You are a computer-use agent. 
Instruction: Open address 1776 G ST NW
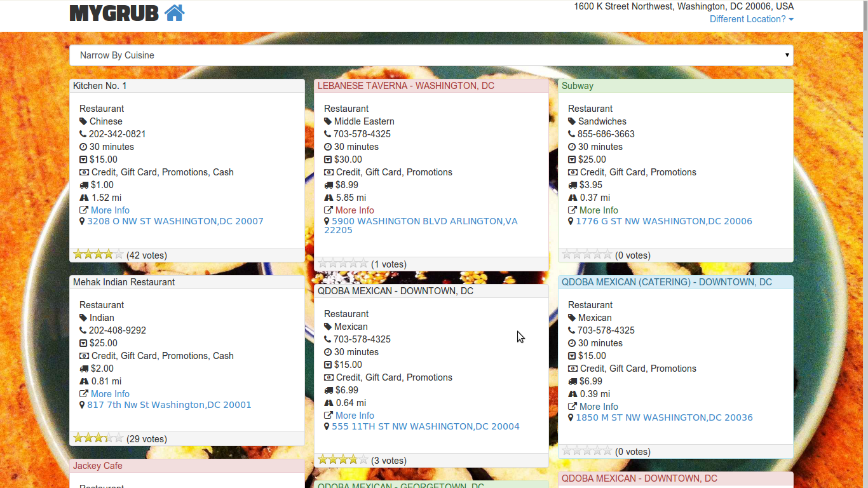click(664, 222)
